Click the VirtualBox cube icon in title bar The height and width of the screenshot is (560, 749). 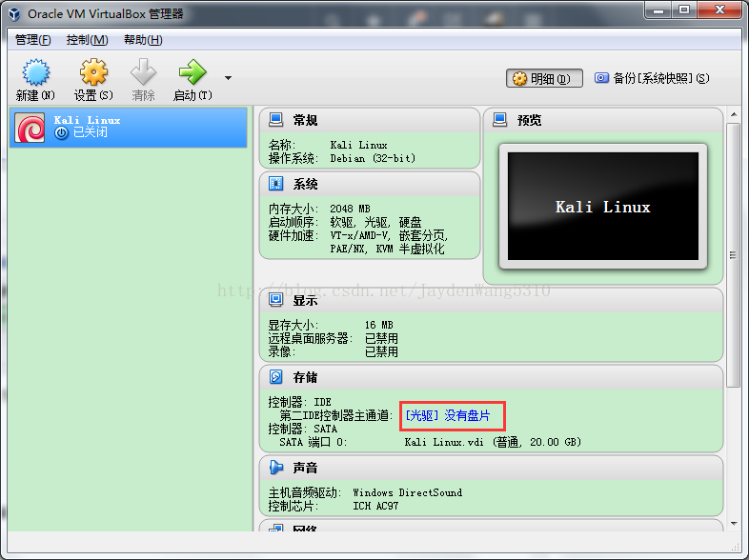(x=14, y=14)
